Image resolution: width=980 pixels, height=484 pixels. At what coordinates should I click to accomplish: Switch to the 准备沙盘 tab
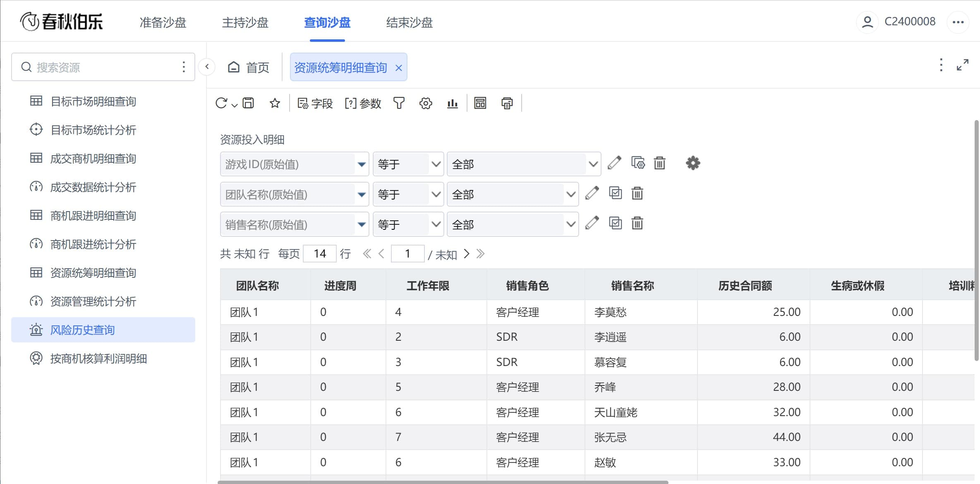click(163, 22)
